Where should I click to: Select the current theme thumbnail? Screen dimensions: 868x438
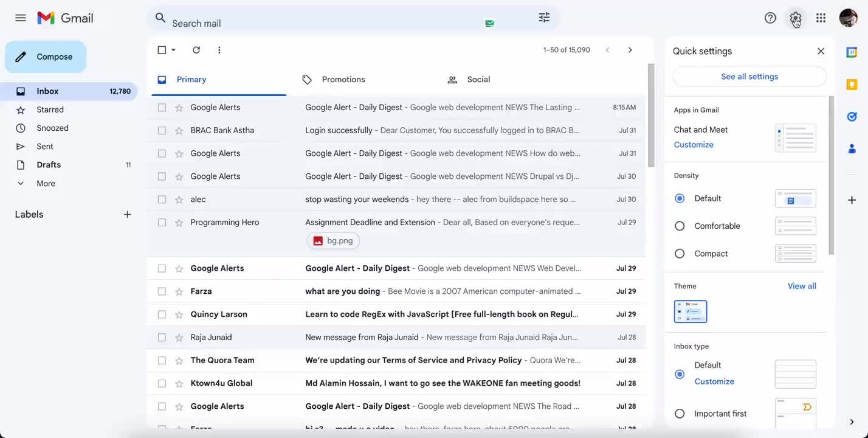[691, 311]
